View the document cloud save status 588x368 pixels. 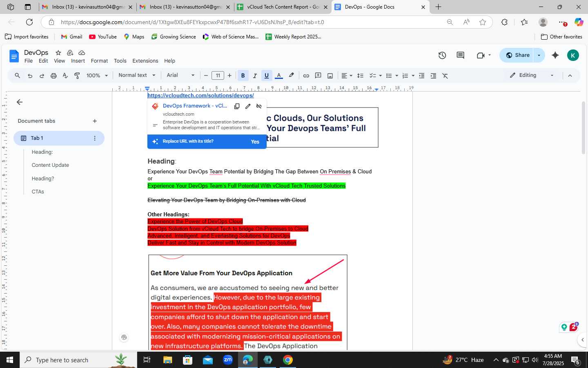point(82,53)
